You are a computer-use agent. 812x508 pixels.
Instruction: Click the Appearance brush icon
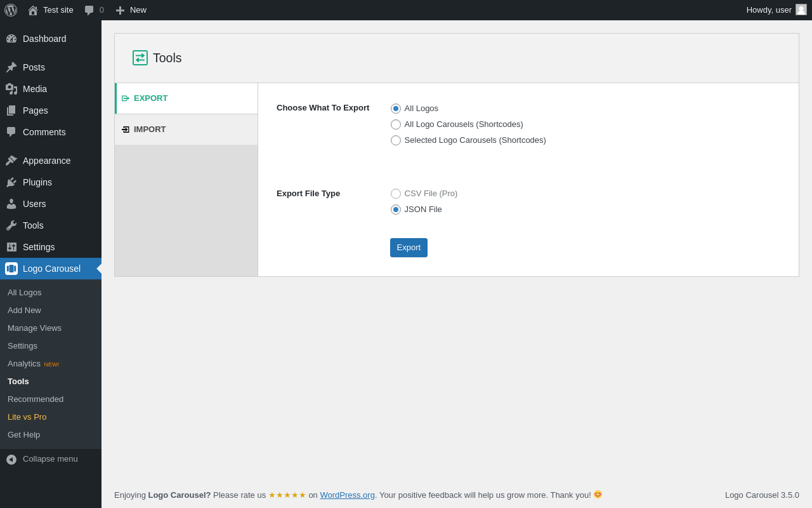[11, 161]
